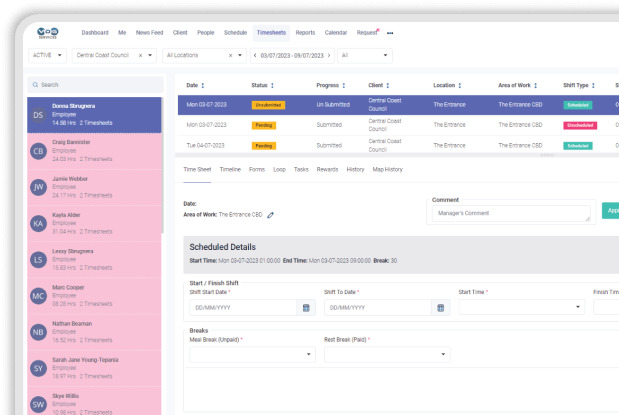Sort table by Status column
The image size is (619, 415).
click(272, 85)
